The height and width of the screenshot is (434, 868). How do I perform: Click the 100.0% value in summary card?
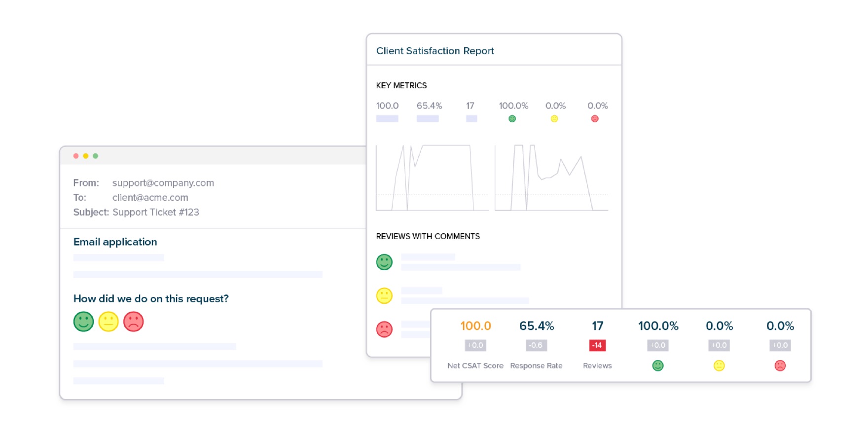658,326
